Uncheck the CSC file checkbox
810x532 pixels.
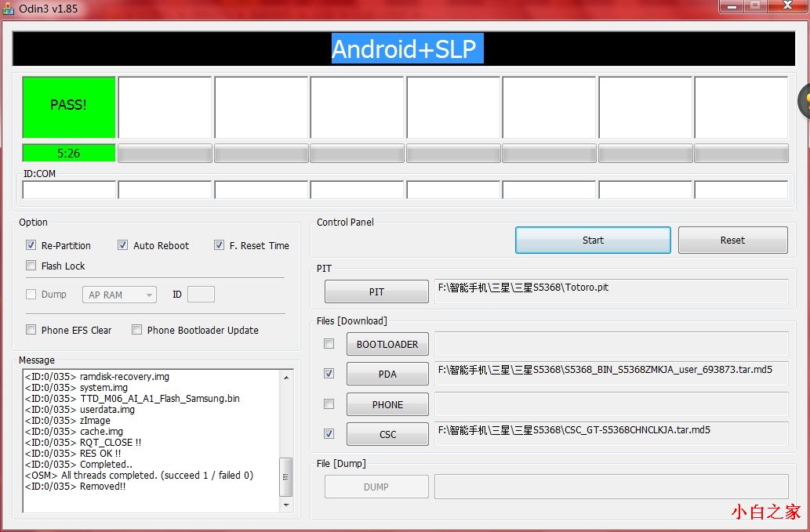point(329,434)
